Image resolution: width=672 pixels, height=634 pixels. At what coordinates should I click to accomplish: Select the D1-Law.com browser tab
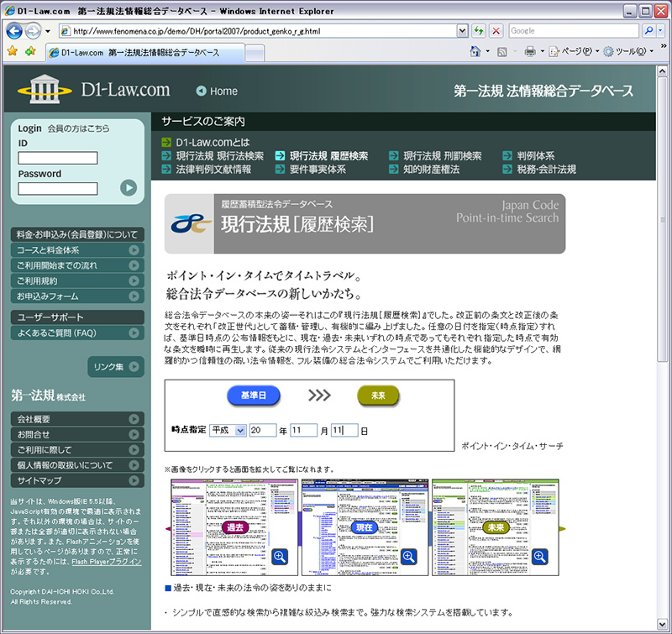pos(144,53)
